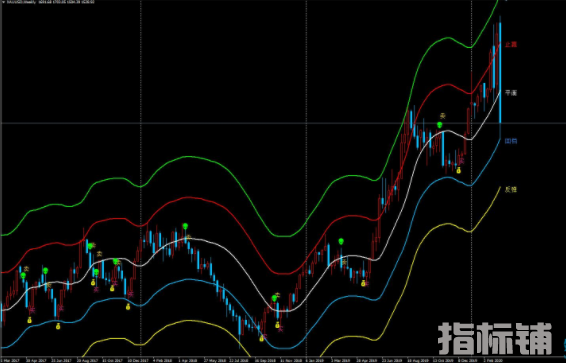Select the yellow 反弹 line label
566x363 pixels.
click(511, 189)
